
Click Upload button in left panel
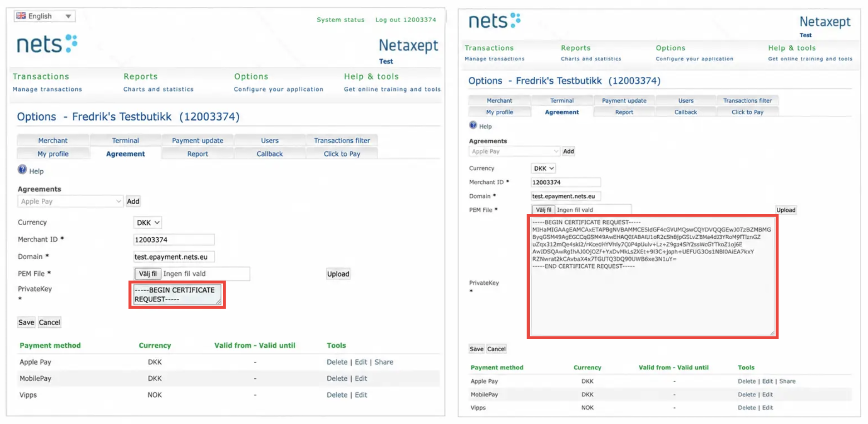point(338,274)
